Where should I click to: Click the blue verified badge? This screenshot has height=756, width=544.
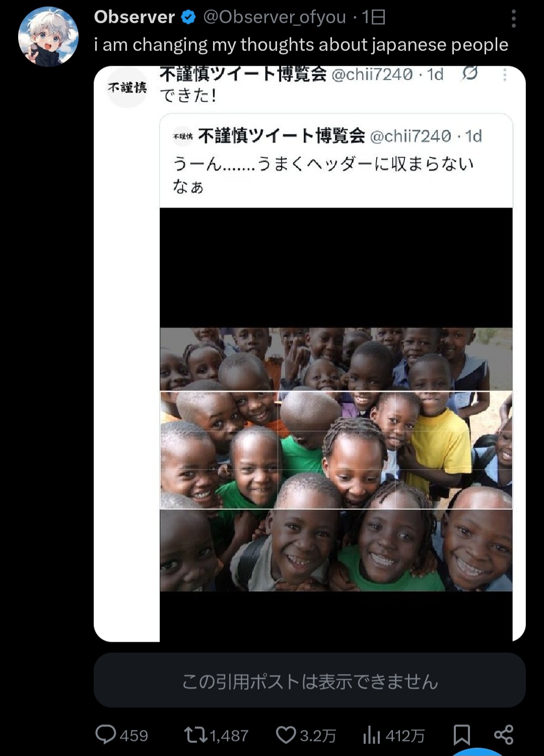[188, 18]
